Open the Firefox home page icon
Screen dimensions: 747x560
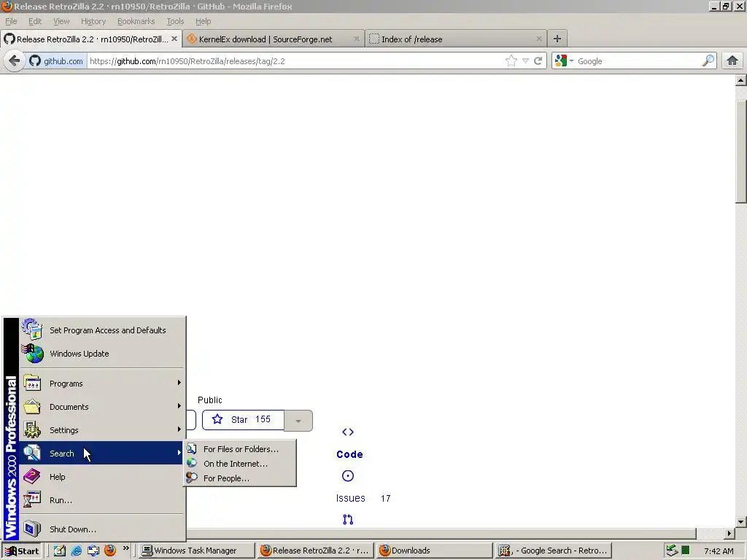[732, 61]
